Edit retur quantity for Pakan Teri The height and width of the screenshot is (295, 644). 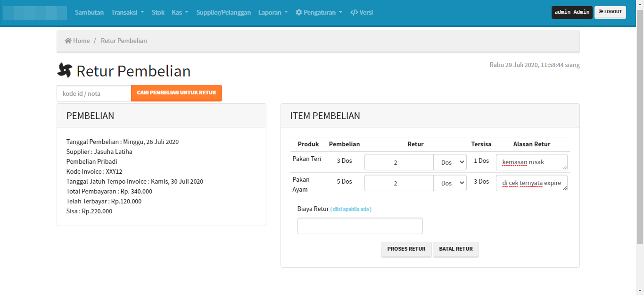point(399,162)
